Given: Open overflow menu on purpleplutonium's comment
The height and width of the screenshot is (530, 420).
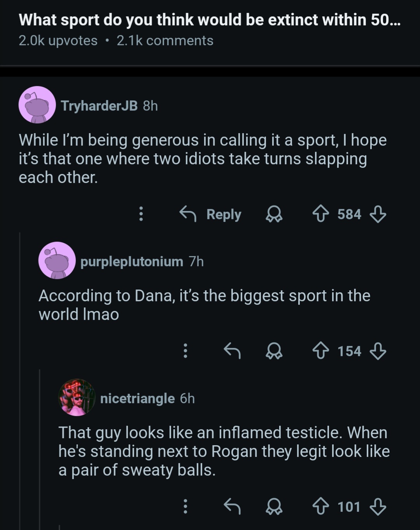Looking at the screenshot, I should point(185,351).
